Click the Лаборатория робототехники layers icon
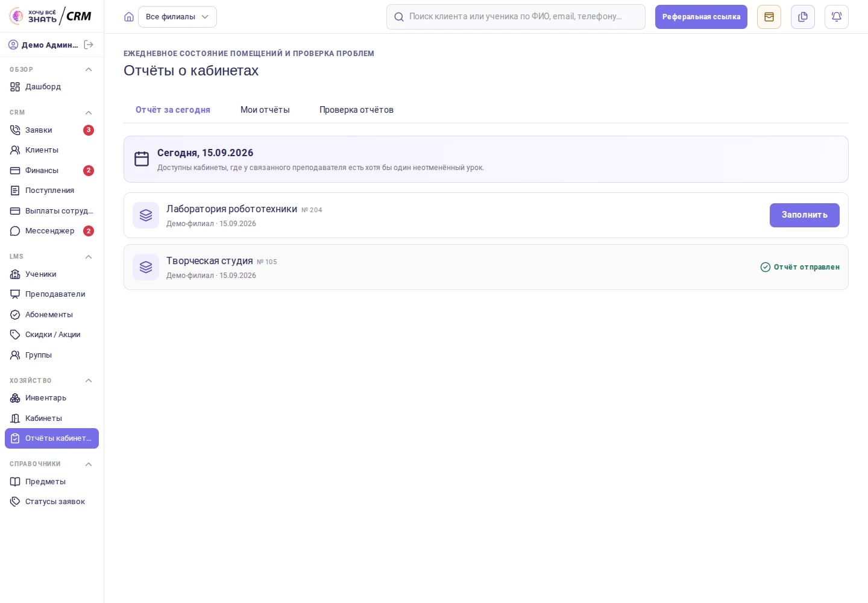868x603 pixels. pos(146,215)
